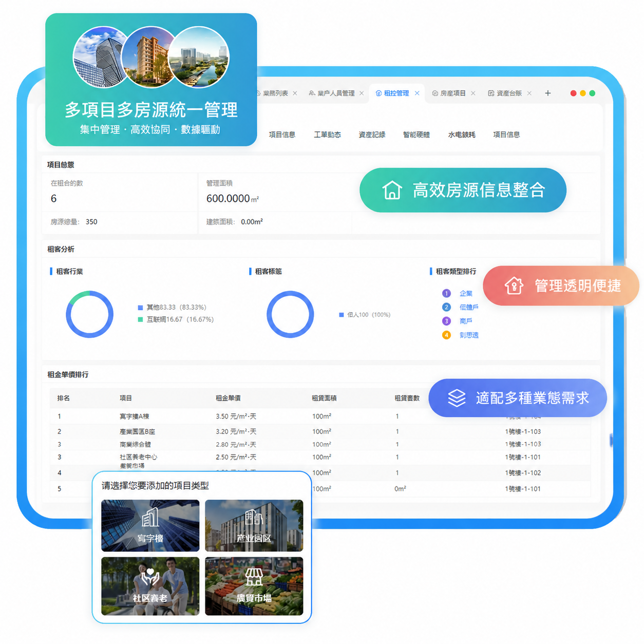Viewport: 644px width, 644px height.
Task: Click the green window dot
Action: coord(592,93)
